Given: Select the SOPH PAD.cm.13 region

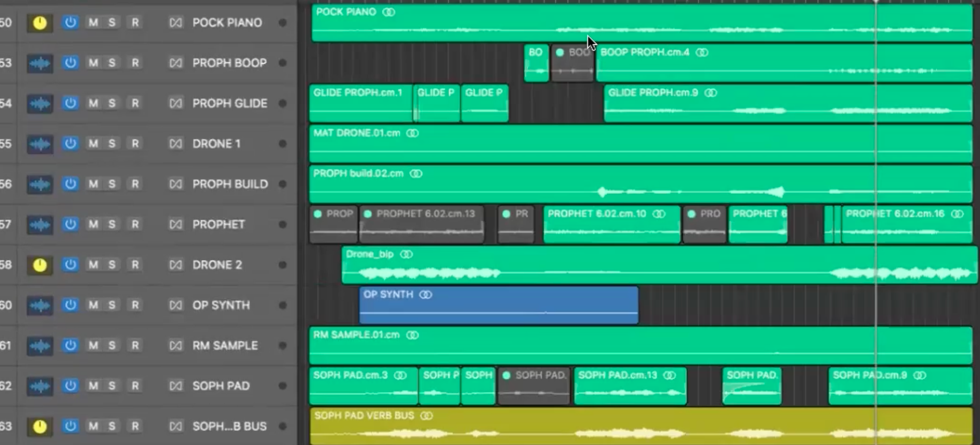Looking at the screenshot, I should (x=630, y=386).
